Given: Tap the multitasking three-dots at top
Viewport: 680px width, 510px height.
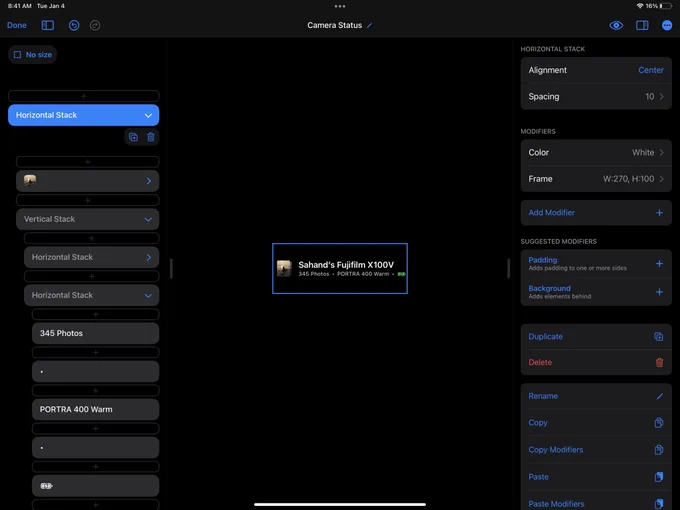Looking at the screenshot, I should (340, 6).
